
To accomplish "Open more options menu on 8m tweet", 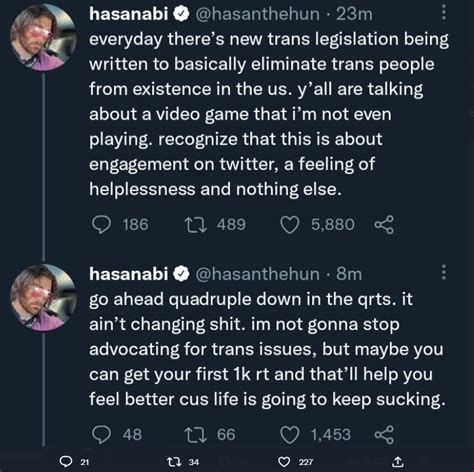I will pos(444,272).
